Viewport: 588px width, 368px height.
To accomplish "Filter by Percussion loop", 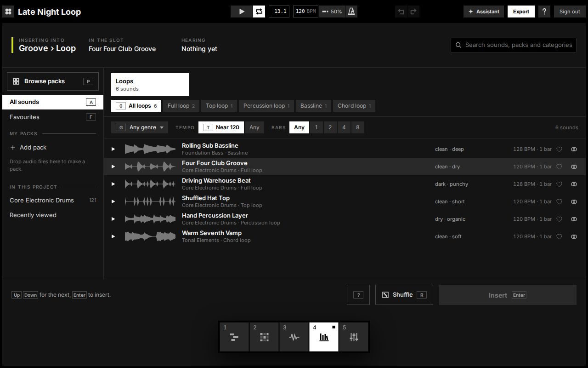I will (x=266, y=106).
